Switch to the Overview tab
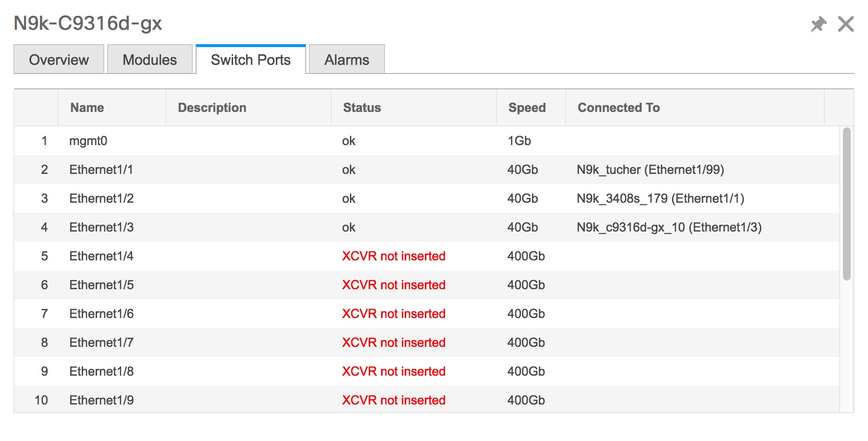The image size is (868, 441). 59,60
